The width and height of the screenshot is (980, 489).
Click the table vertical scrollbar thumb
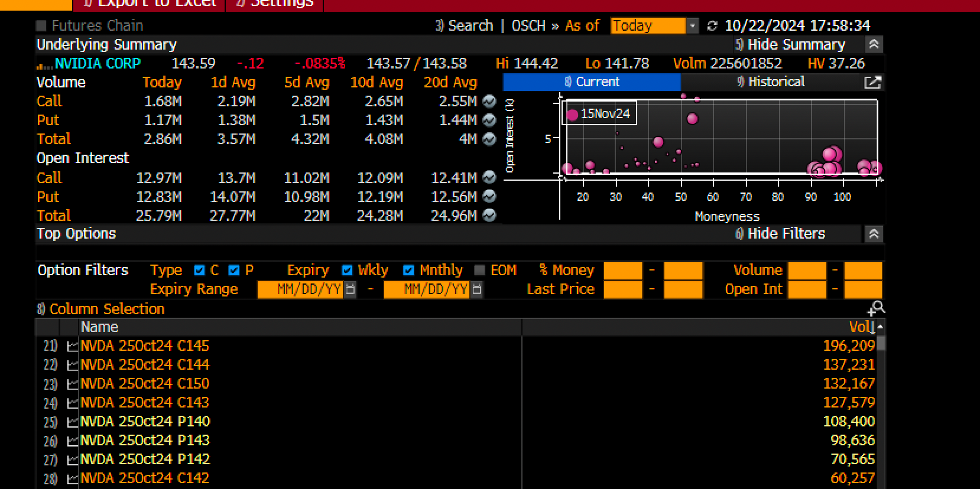point(881,343)
